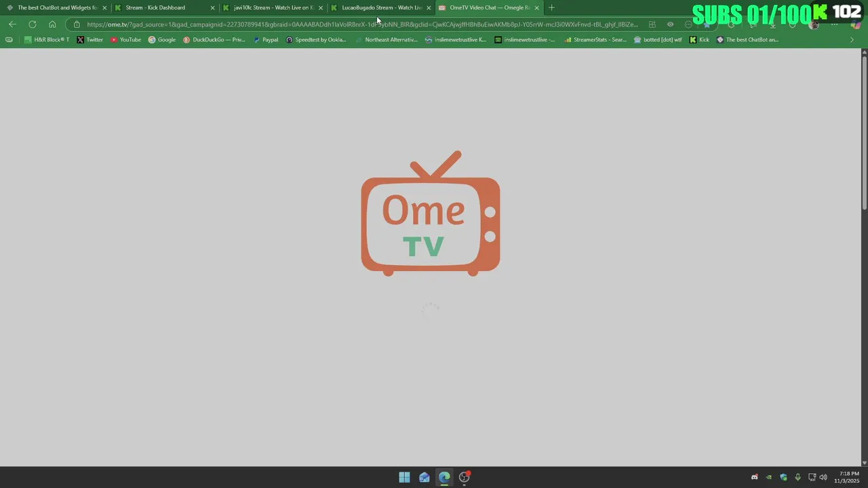The width and height of the screenshot is (868, 488).
Task: Open the StreamerStats bookmark
Action: 595,39
